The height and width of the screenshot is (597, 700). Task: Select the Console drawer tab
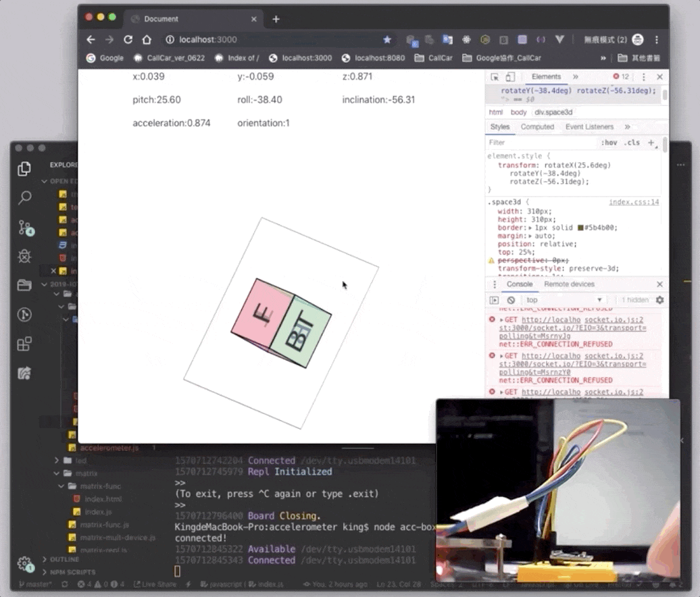[x=520, y=284]
